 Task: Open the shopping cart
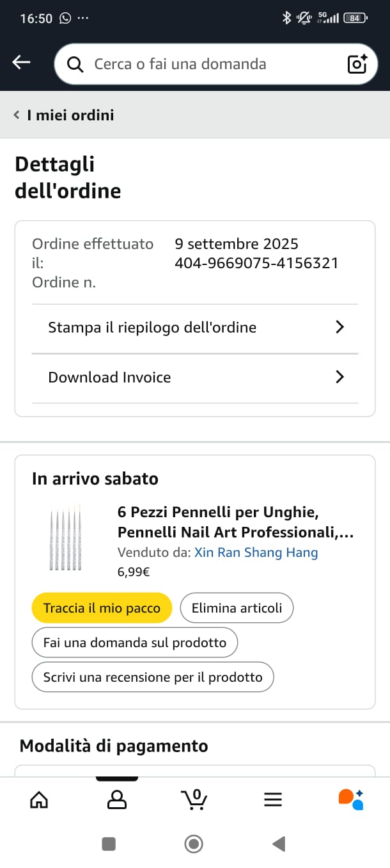pyautogui.click(x=194, y=799)
